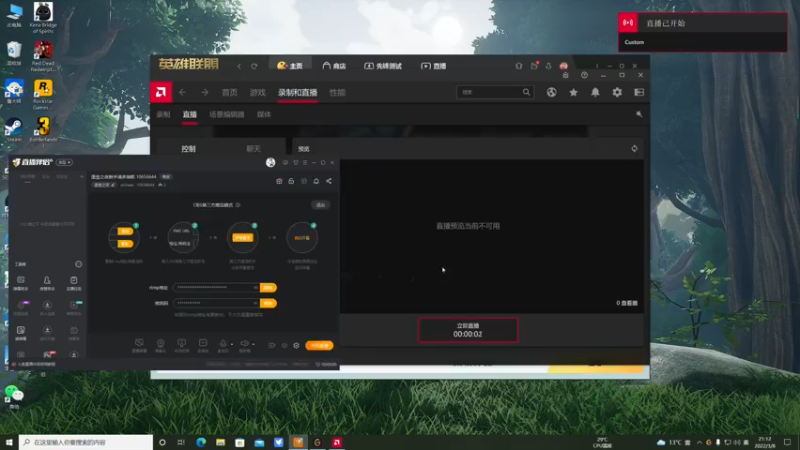800x450 pixels.
Task: Open the 场景编辑器 sub-tab
Action: [x=227, y=114]
